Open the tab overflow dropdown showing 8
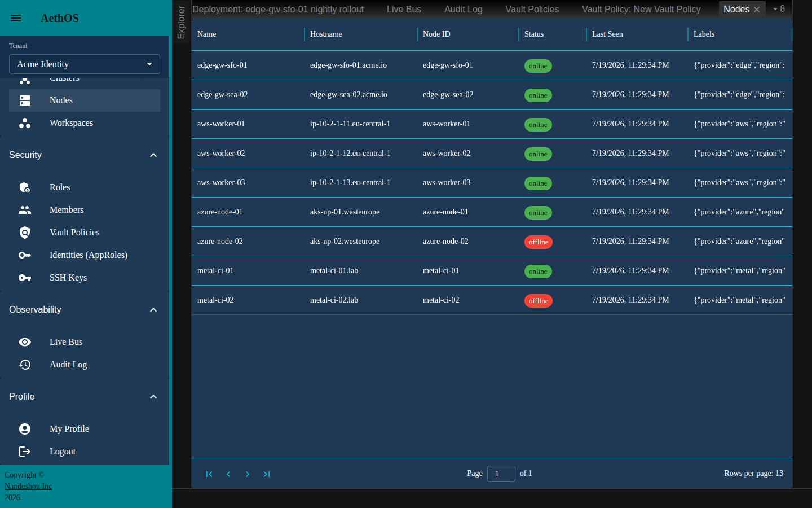The height and width of the screenshot is (508, 812). click(779, 9)
